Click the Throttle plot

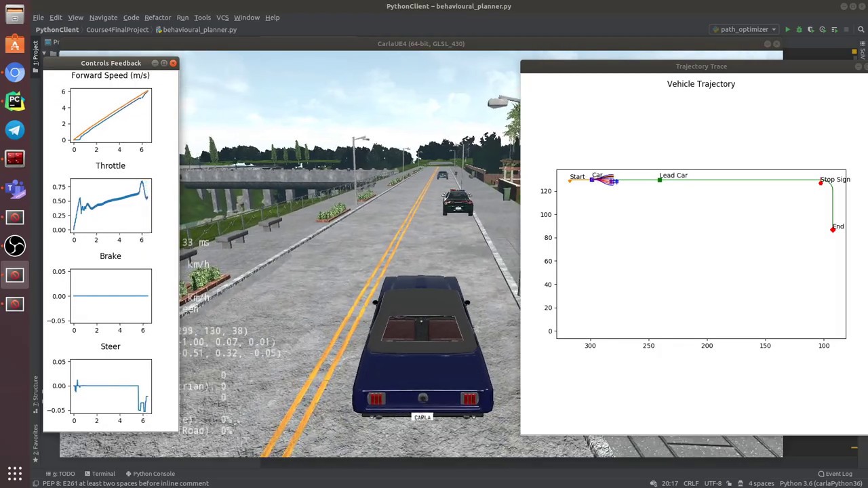click(x=111, y=205)
